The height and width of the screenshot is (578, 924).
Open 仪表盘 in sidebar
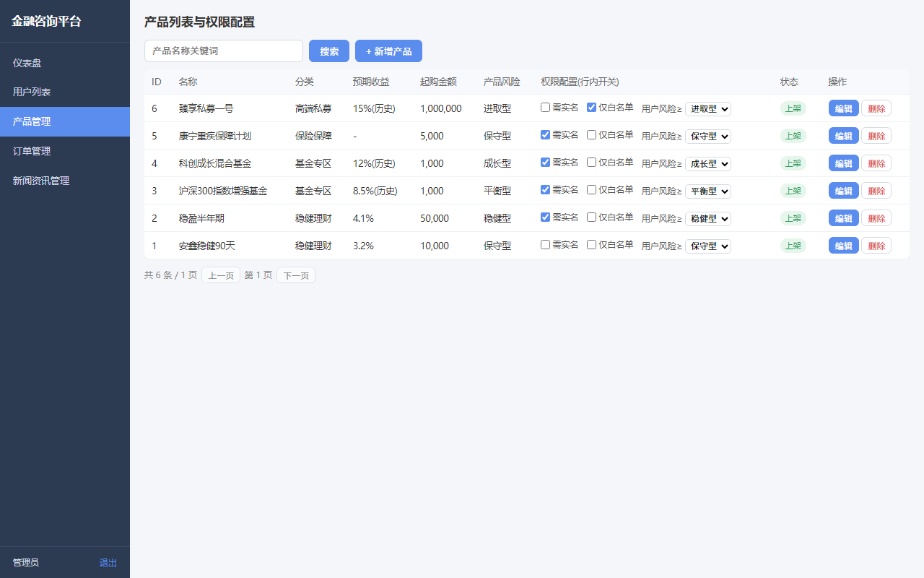pyautogui.click(x=65, y=63)
